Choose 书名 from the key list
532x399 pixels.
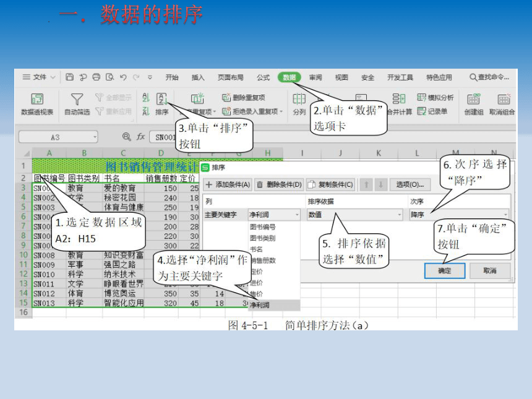[256, 249]
